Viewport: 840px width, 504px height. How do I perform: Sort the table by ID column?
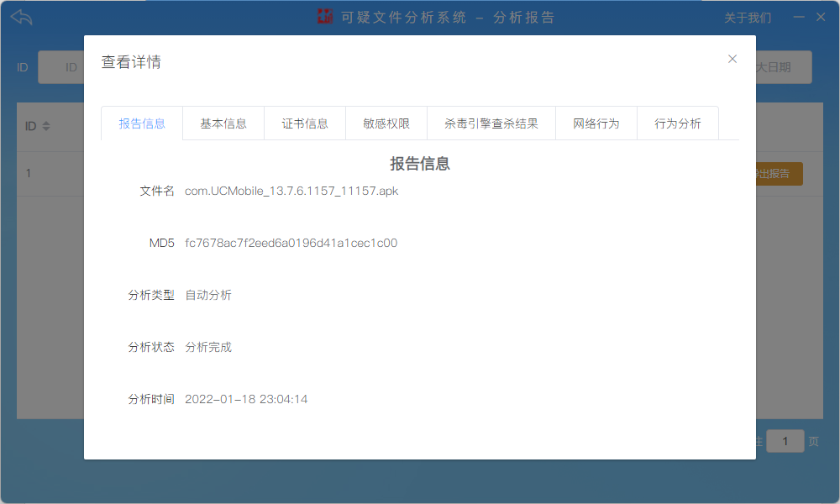pyautogui.click(x=46, y=126)
